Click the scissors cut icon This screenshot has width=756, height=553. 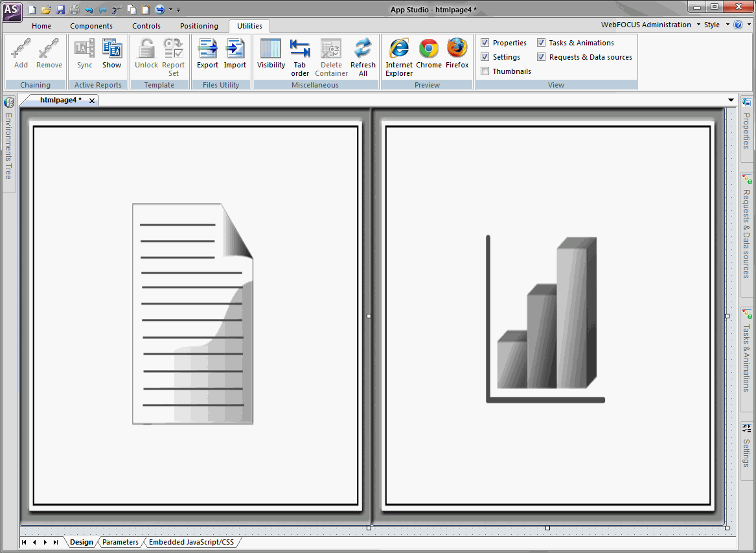click(x=117, y=10)
